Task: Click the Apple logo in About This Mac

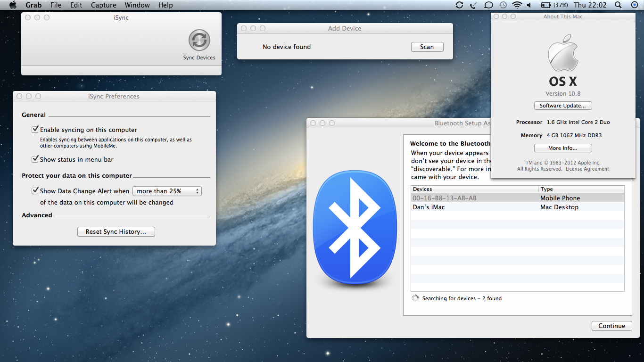Action: click(x=563, y=53)
